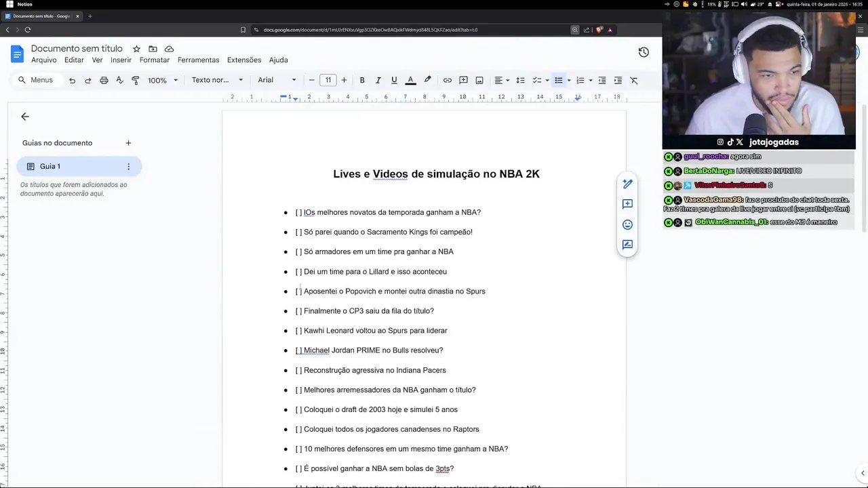Increase font size with plus

[x=344, y=80]
